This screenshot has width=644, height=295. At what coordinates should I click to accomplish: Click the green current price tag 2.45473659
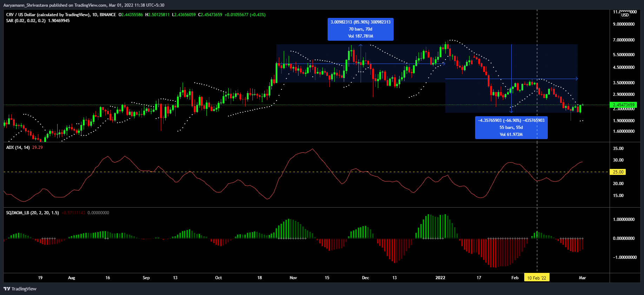tap(624, 105)
